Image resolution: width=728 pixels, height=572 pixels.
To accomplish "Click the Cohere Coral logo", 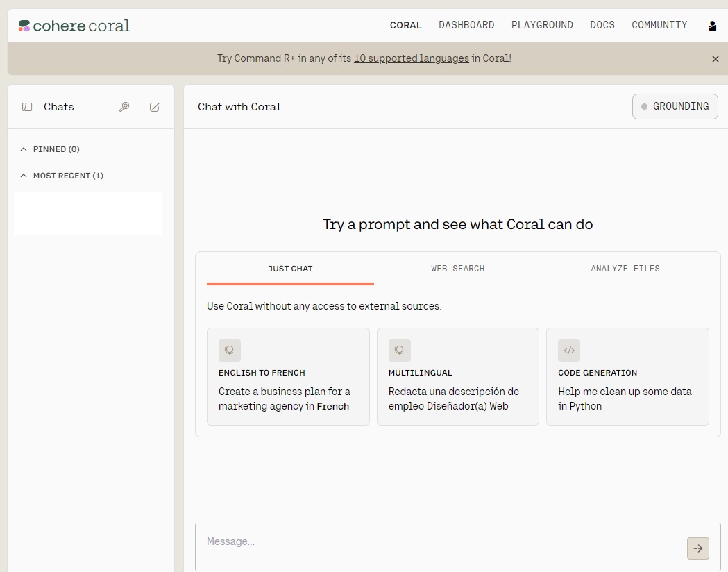I will [74, 26].
